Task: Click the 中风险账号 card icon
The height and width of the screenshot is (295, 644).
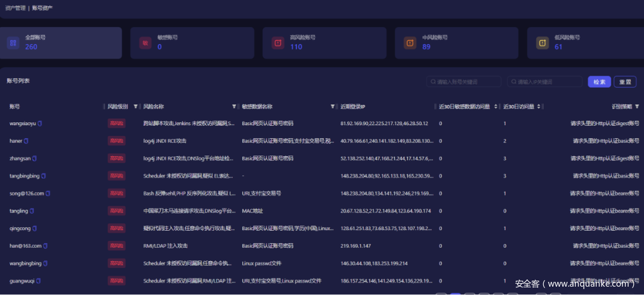Action: point(410,43)
